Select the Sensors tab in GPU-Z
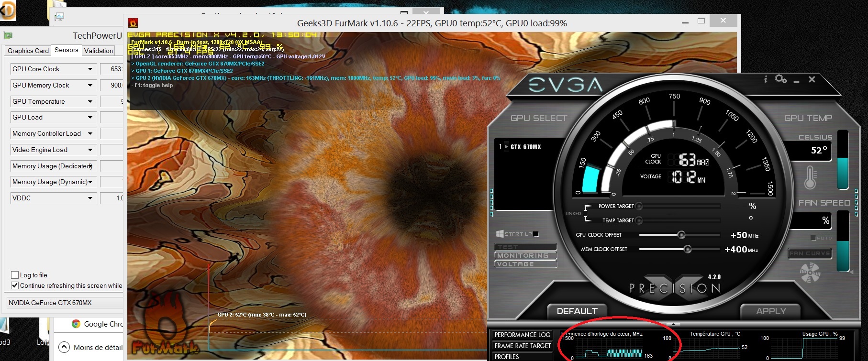 tap(67, 50)
